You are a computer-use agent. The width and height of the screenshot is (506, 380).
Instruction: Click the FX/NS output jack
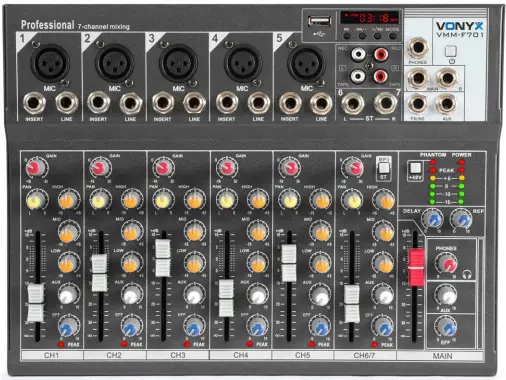pyautogui.click(x=418, y=104)
